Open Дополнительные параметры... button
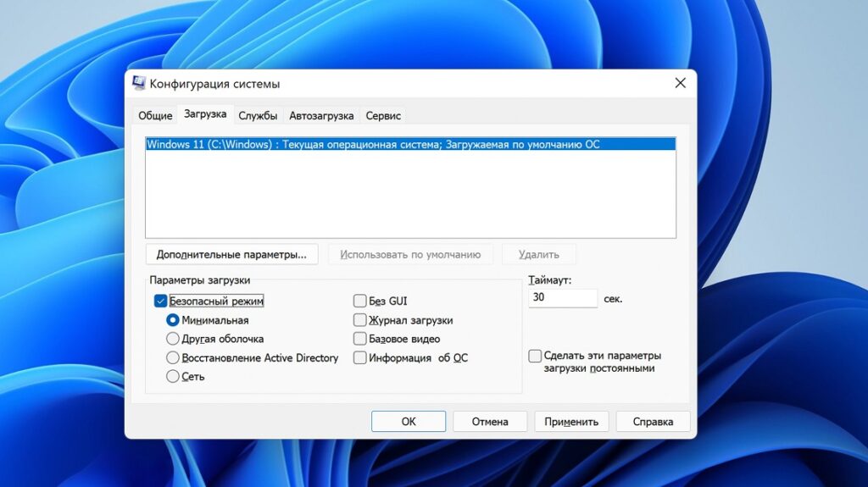Viewport: 868px width, 487px height. pos(231,255)
